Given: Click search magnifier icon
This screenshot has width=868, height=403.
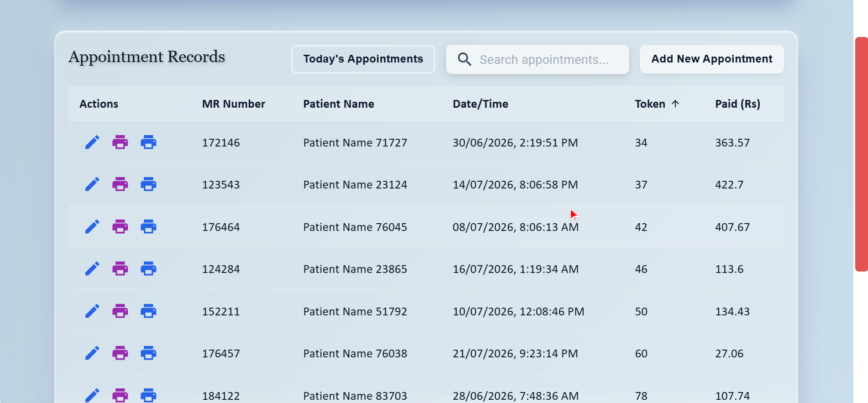Looking at the screenshot, I should click(x=464, y=59).
